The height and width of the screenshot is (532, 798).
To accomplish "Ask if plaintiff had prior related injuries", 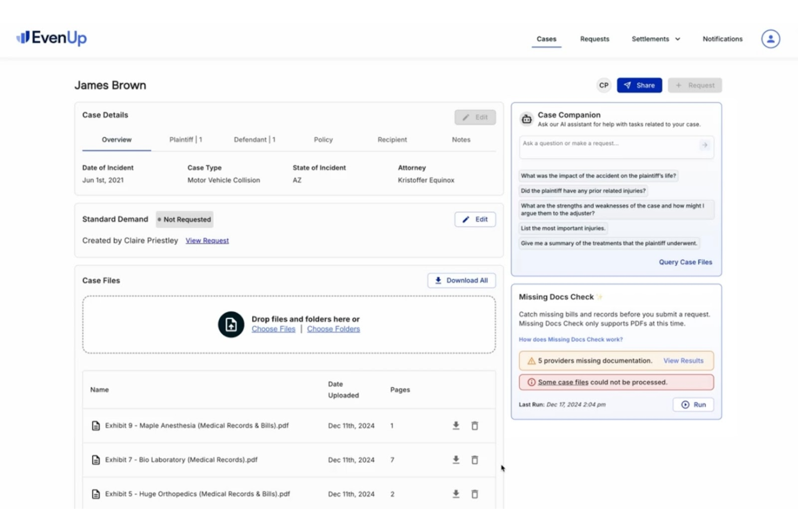I will 583,191.
